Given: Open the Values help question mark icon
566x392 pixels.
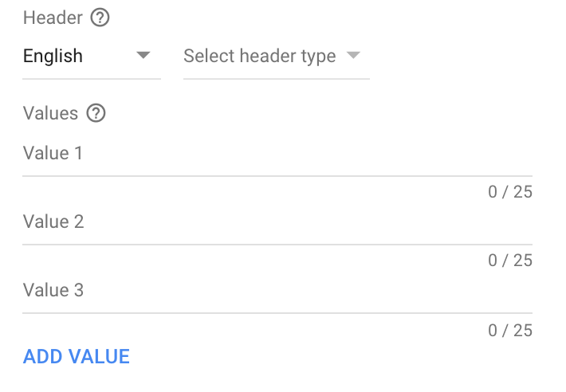Looking at the screenshot, I should pyautogui.click(x=96, y=113).
